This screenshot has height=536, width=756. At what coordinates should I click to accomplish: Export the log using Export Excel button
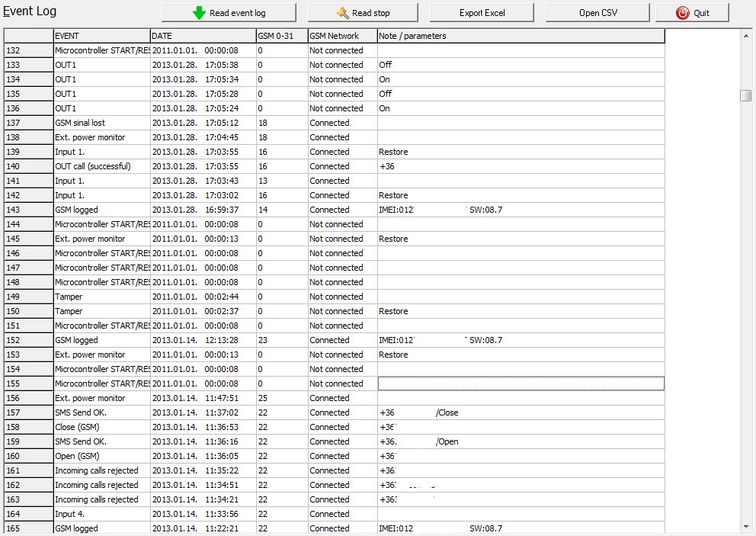coord(482,13)
